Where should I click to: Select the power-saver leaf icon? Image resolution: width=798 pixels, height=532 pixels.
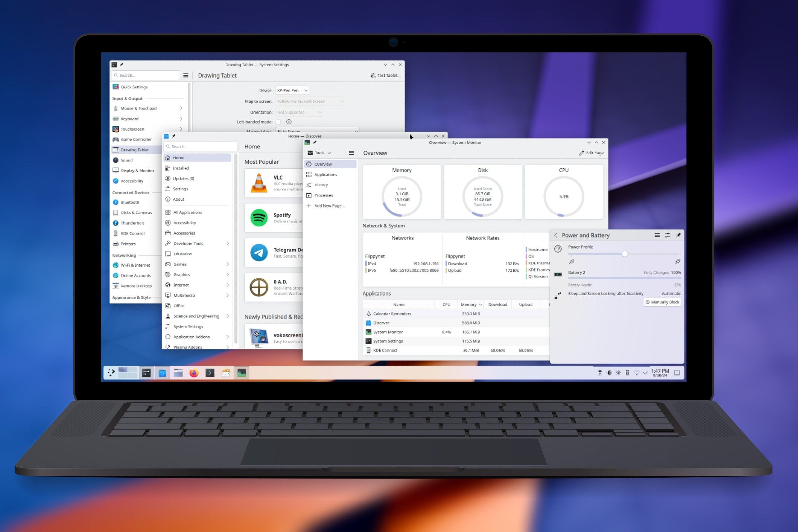pyautogui.click(x=572, y=261)
